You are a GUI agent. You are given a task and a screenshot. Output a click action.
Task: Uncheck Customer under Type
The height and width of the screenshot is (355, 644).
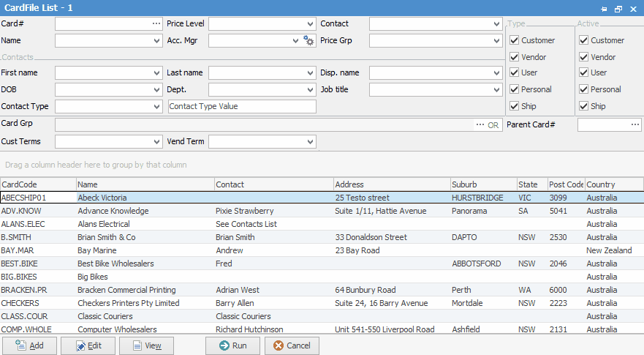[x=514, y=40]
